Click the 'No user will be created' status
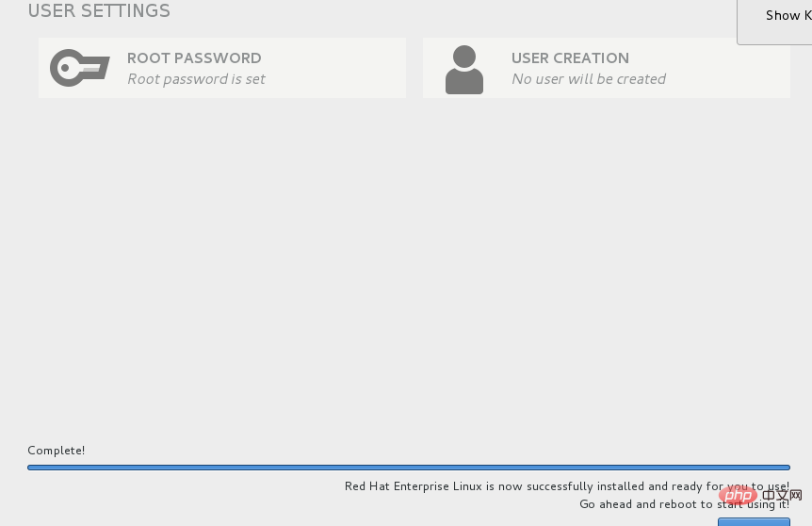Viewport: 812px width, 526px height. pyautogui.click(x=589, y=79)
